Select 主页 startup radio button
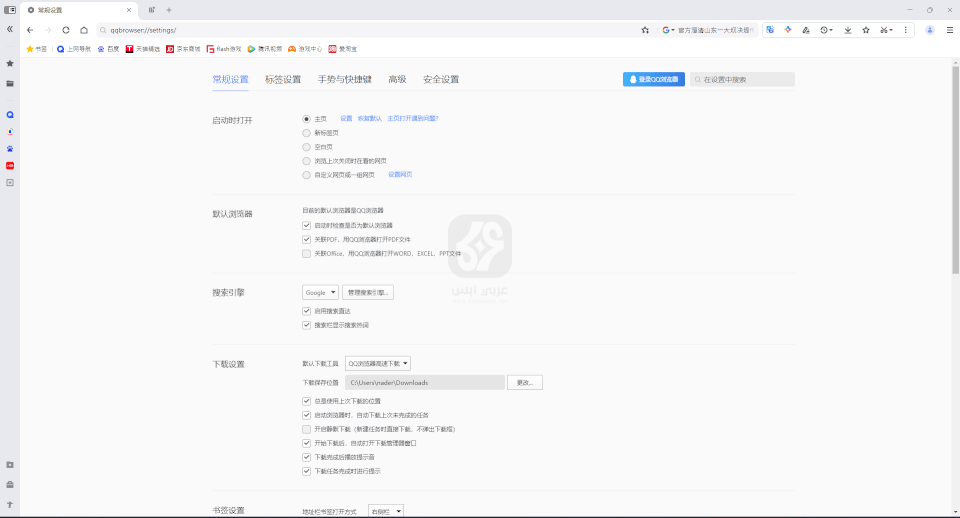Viewport: 960px width, 518px height. [306, 119]
